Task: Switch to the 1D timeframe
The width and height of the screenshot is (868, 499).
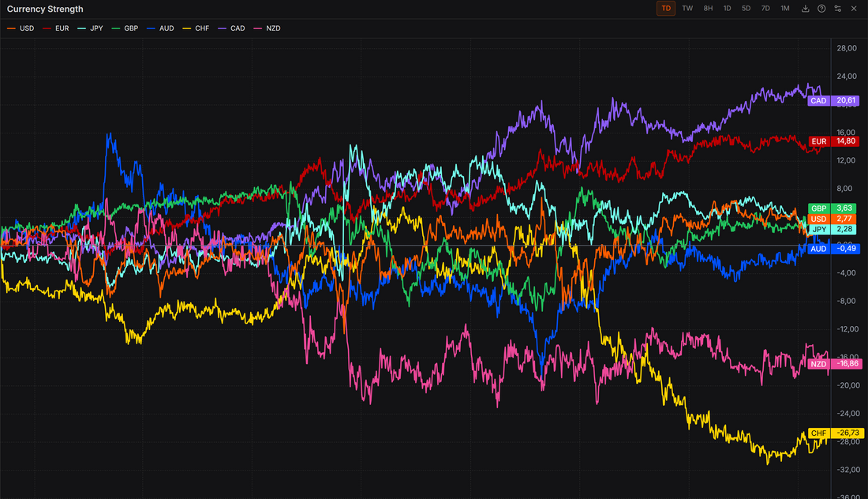Action: [x=727, y=9]
